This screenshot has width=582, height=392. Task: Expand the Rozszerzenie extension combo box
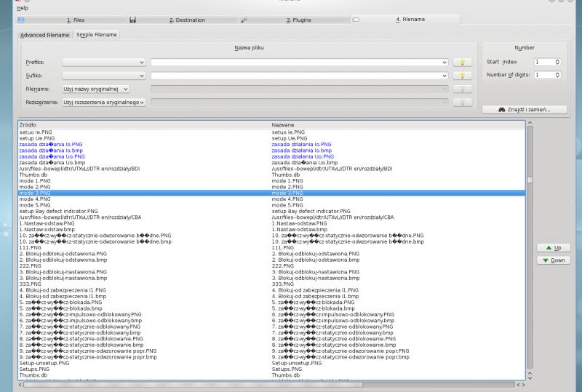click(104, 103)
